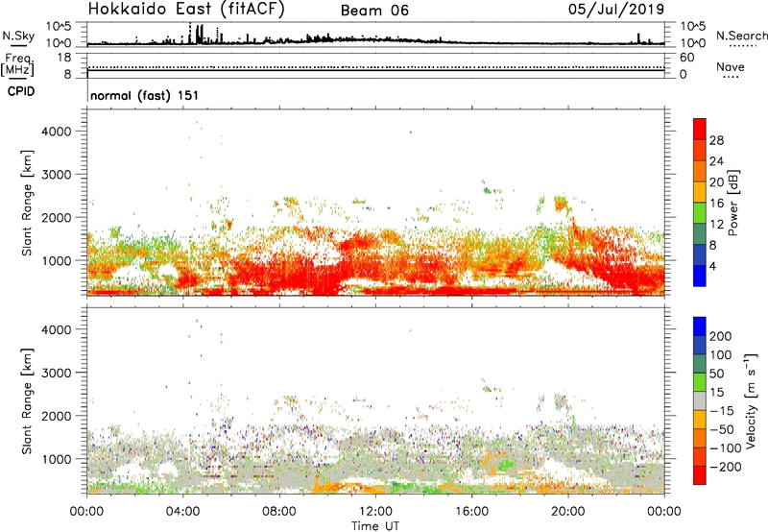Click the "2000" tick of the velocity panel
The image size is (768, 532).
coord(56,416)
